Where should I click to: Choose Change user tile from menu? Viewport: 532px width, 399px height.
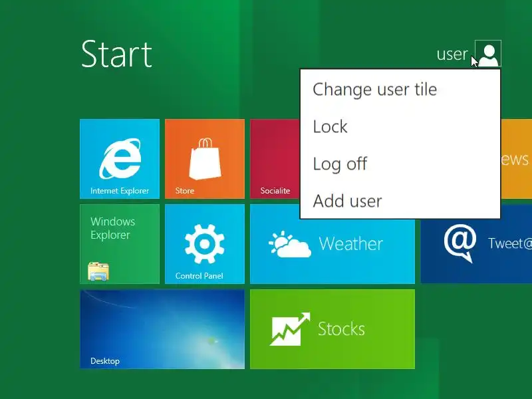[x=400, y=90]
